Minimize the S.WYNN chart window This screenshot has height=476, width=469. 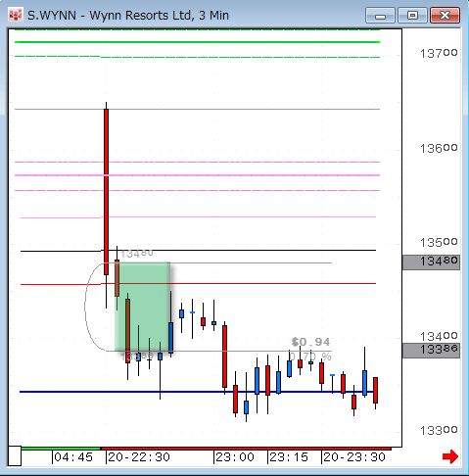pyautogui.click(x=380, y=16)
